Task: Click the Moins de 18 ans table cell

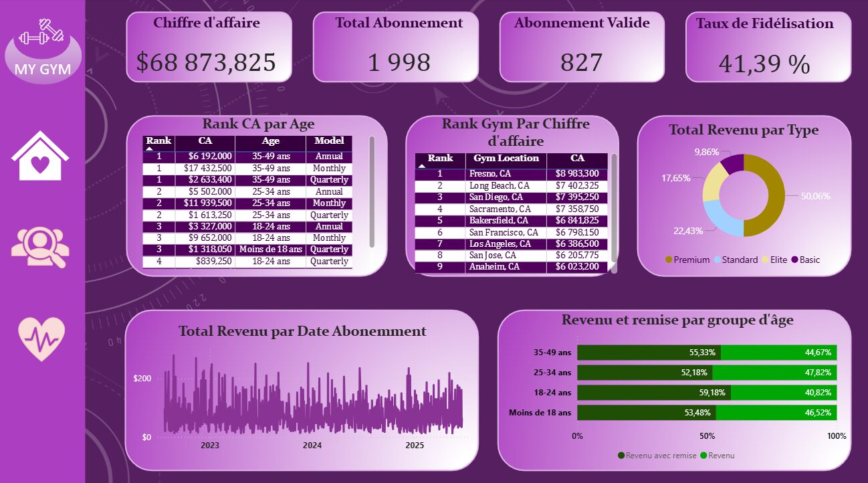Action: click(x=271, y=250)
